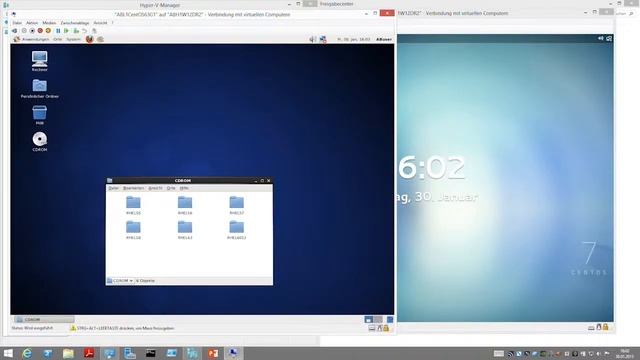
Task: Open the command prompt from the Windows taskbar
Action: point(151,353)
